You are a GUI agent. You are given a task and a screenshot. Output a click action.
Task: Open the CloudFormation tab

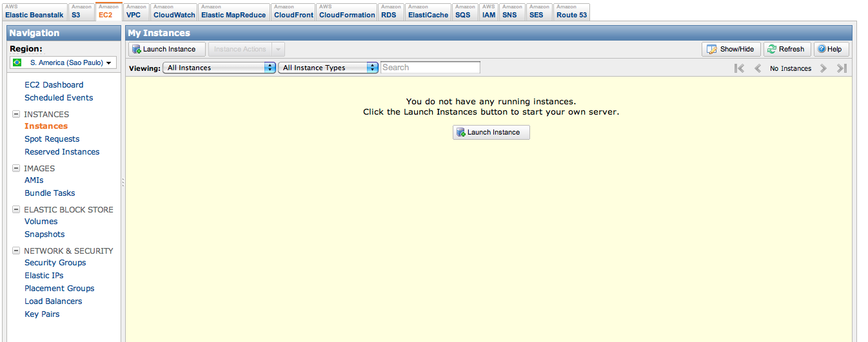[347, 12]
